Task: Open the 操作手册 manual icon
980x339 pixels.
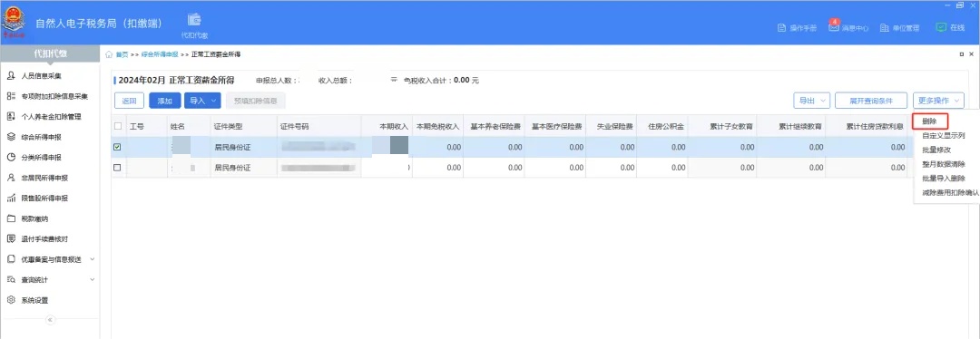Action: (781, 28)
